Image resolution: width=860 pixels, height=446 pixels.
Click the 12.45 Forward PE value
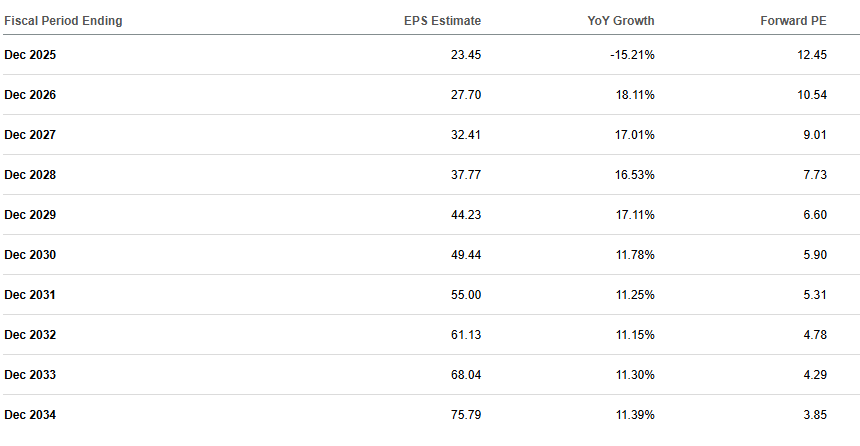pos(812,55)
